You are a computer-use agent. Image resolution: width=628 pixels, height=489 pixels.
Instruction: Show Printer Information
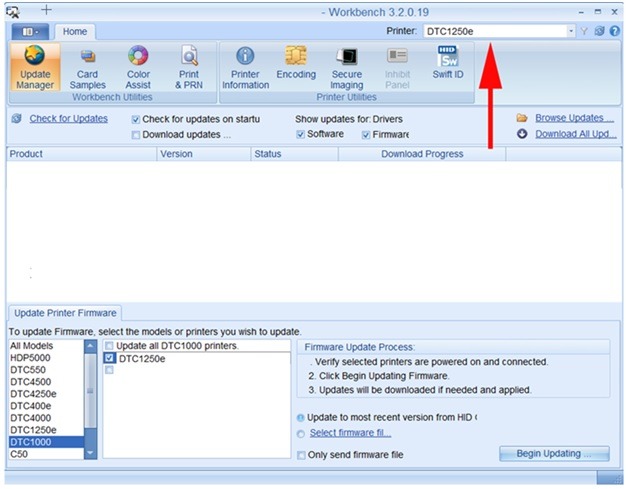[244, 67]
